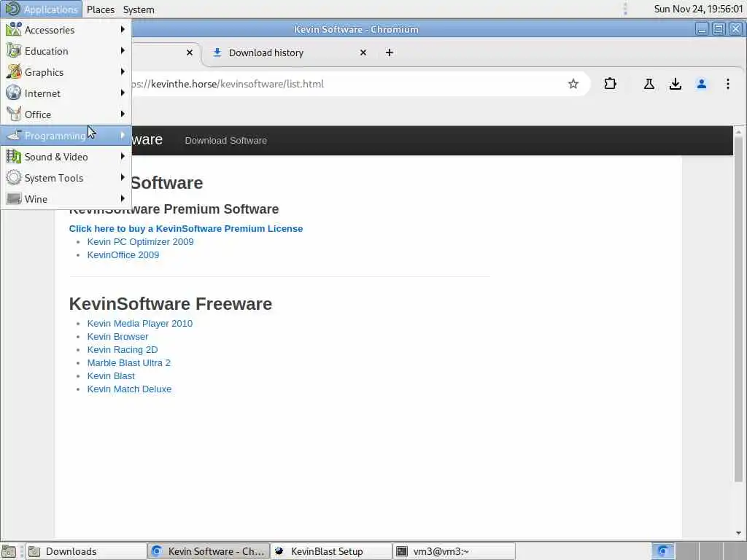The height and width of the screenshot is (560, 747).
Task: Click the Graphics category icon
Action: pos(13,72)
